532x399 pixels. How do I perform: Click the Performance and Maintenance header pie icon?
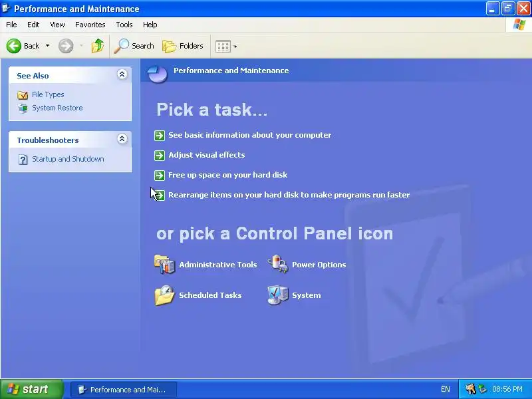coord(158,73)
